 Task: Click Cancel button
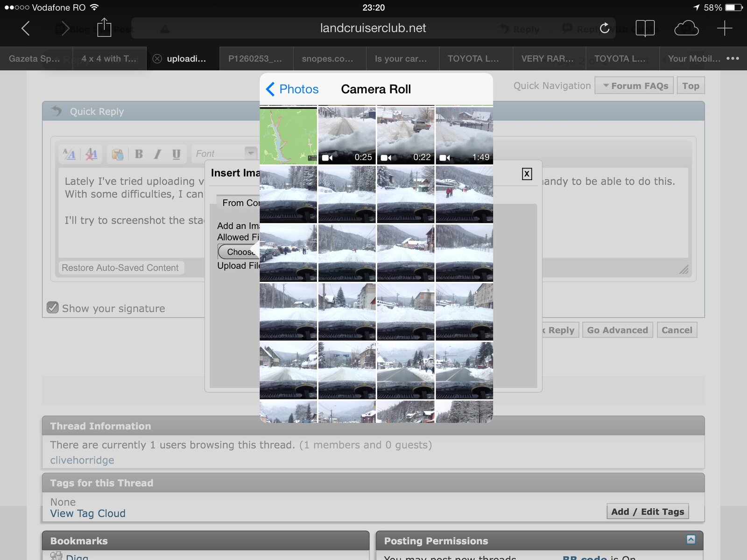click(677, 330)
